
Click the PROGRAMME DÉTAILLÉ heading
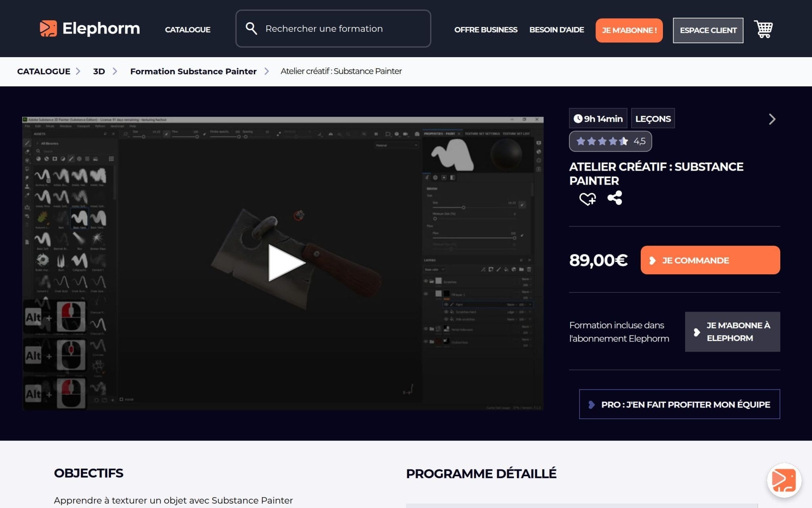(x=481, y=473)
